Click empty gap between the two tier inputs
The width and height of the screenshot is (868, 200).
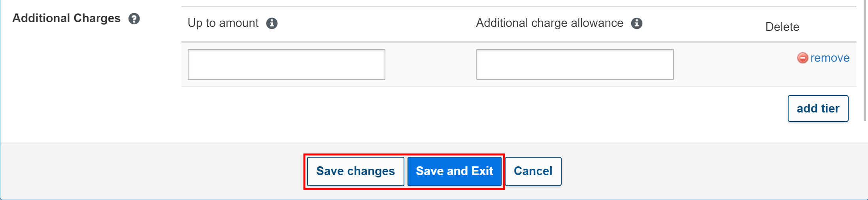431,65
